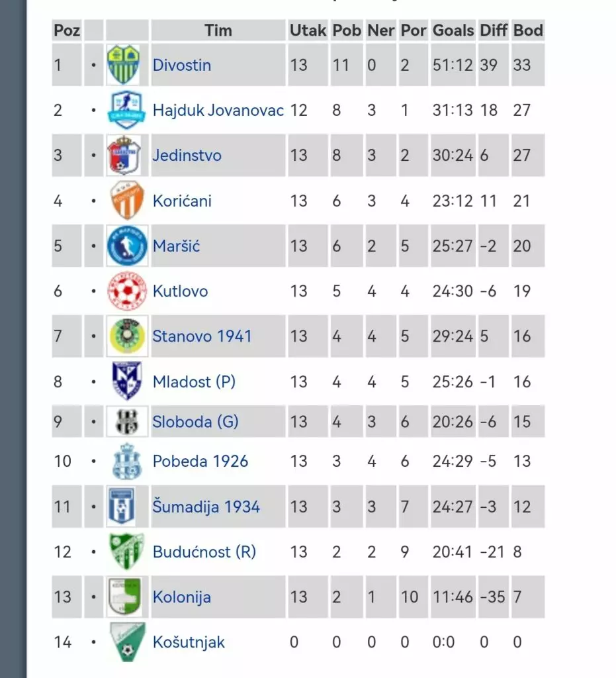Open the Hajduk Jovanovac team page
Viewport: 616px width, 678px height.
click(218, 110)
